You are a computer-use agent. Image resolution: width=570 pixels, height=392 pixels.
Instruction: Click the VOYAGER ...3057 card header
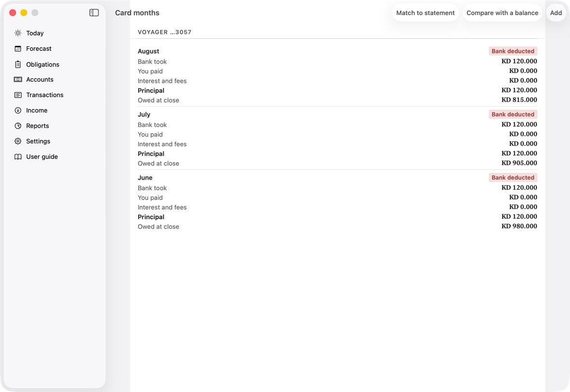click(165, 32)
